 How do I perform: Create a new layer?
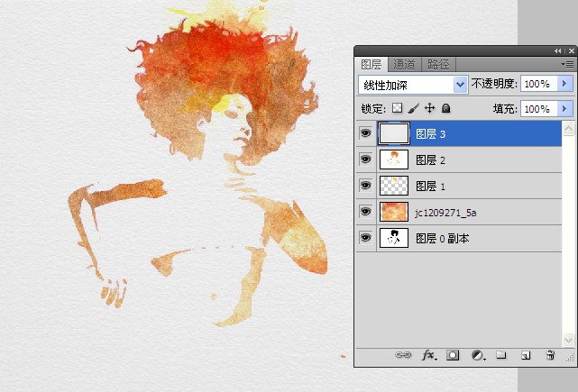click(x=526, y=356)
